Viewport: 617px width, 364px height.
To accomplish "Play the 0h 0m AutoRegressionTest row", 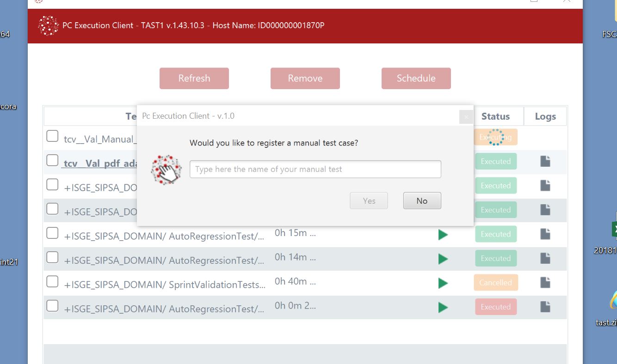I will coord(443,307).
